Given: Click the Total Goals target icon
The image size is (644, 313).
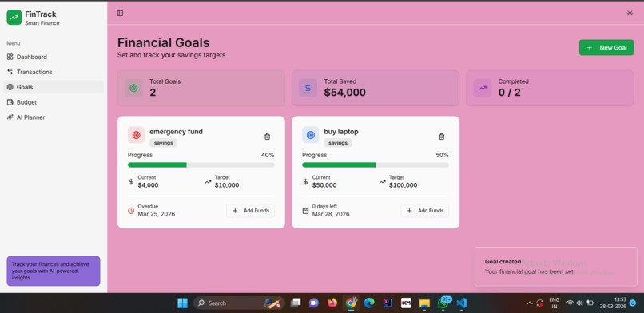Looking at the screenshot, I should tap(133, 88).
